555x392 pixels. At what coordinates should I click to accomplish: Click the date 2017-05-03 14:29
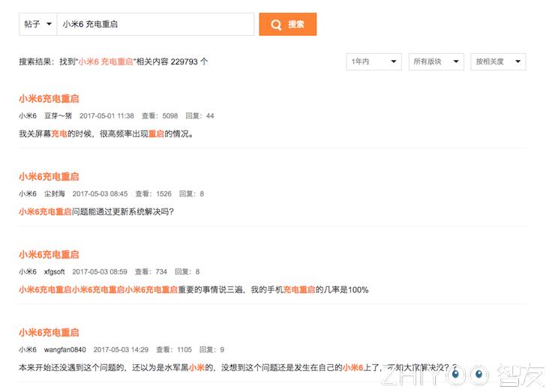point(121,349)
